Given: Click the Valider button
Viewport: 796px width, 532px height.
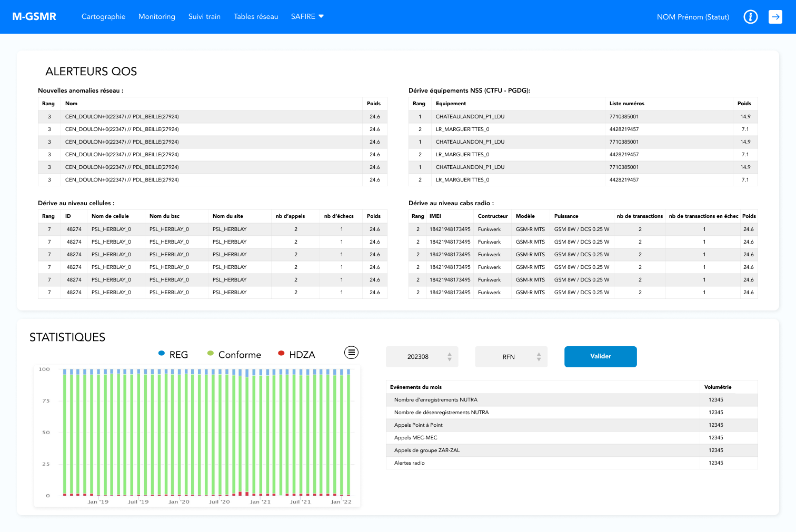Looking at the screenshot, I should [600, 357].
